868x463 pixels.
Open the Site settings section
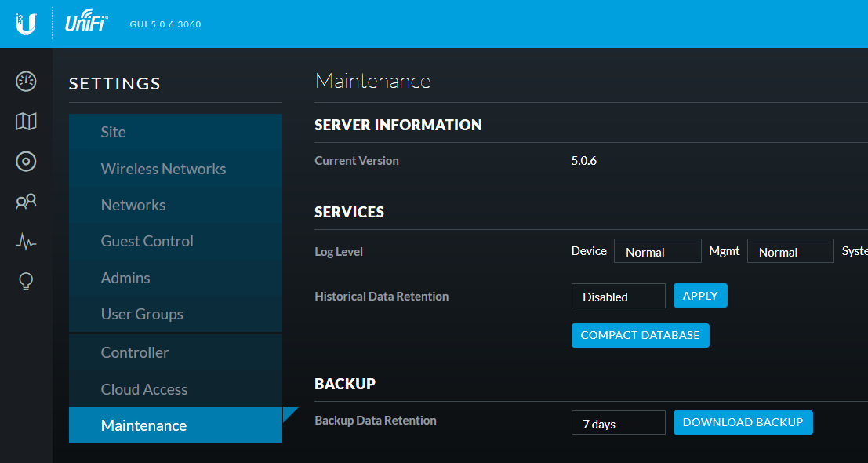pos(113,132)
